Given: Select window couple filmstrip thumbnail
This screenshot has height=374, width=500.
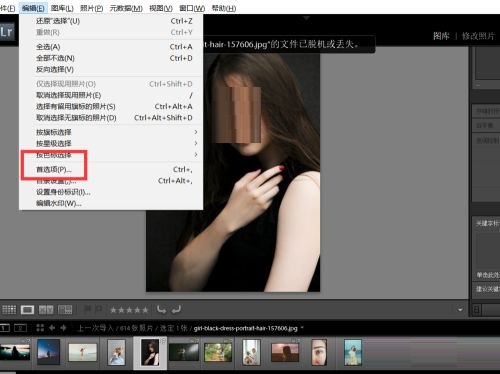Looking at the screenshot, I should point(252,352).
